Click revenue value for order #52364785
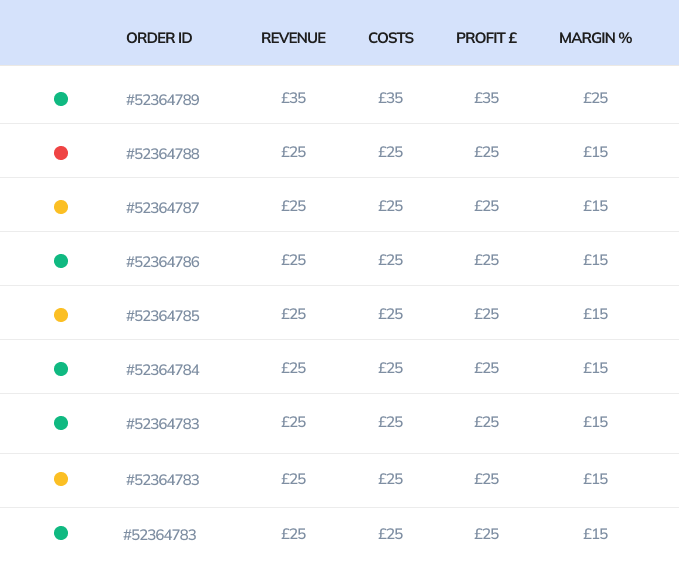 pos(294,314)
